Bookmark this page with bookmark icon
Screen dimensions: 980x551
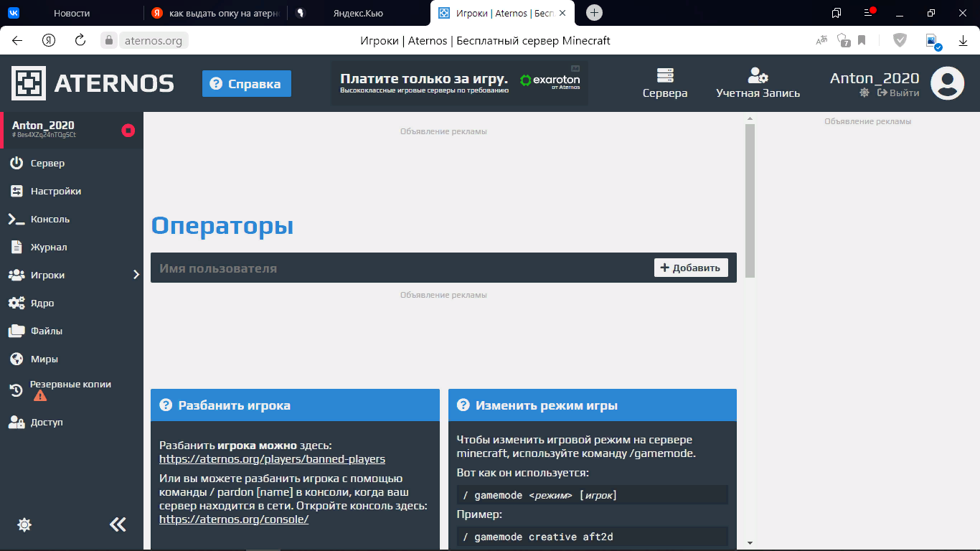coord(862,41)
